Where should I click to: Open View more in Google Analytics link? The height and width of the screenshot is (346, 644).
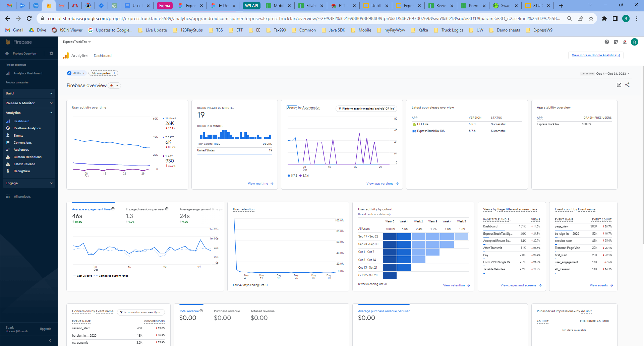[x=596, y=55]
